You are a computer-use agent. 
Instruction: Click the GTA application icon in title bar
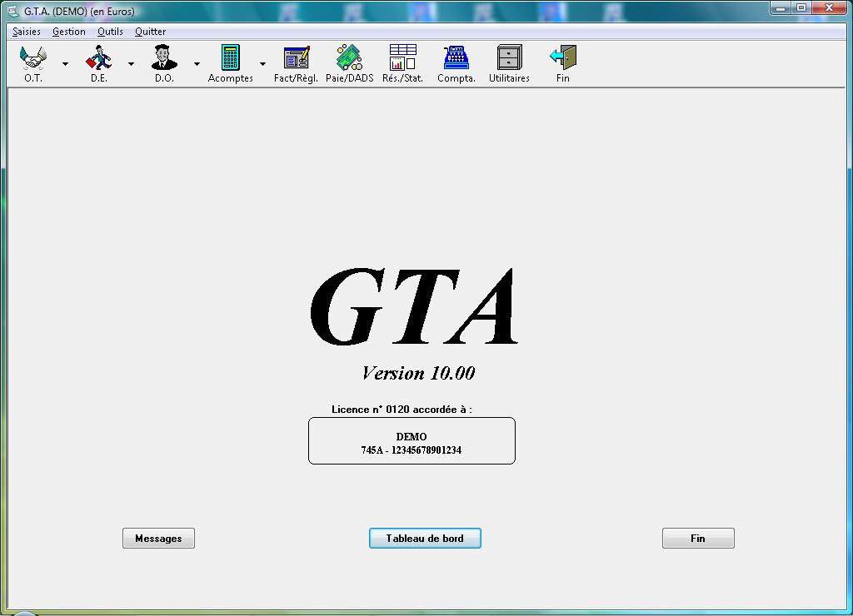coord(13,11)
